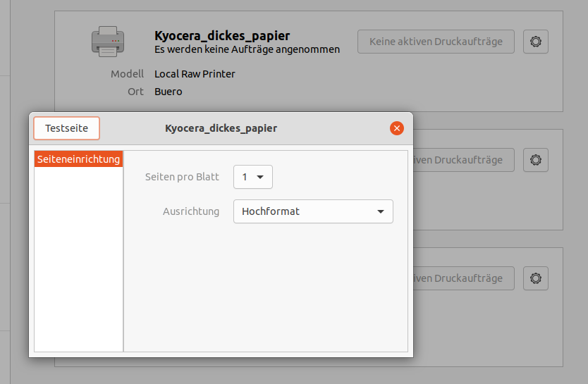
Task: Click the Kyocera printer icon
Action: [108, 42]
